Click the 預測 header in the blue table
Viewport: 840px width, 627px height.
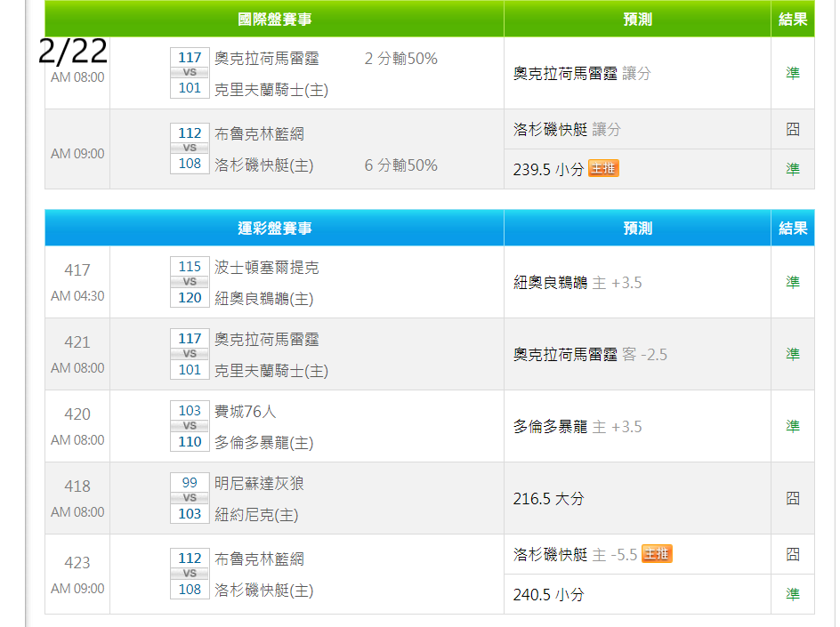coord(637,228)
